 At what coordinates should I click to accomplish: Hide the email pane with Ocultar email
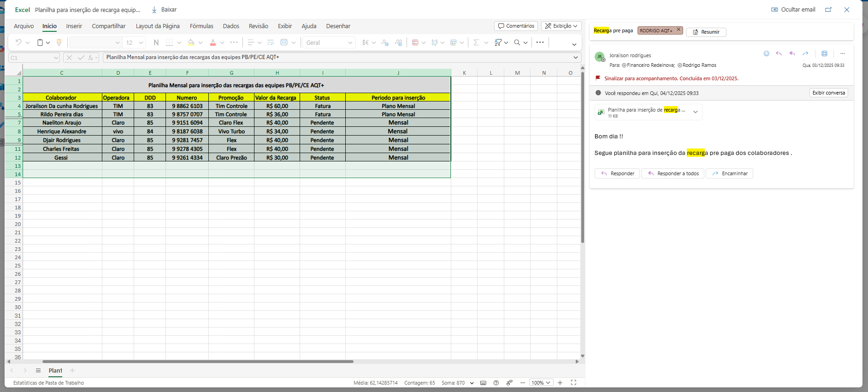pos(793,9)
